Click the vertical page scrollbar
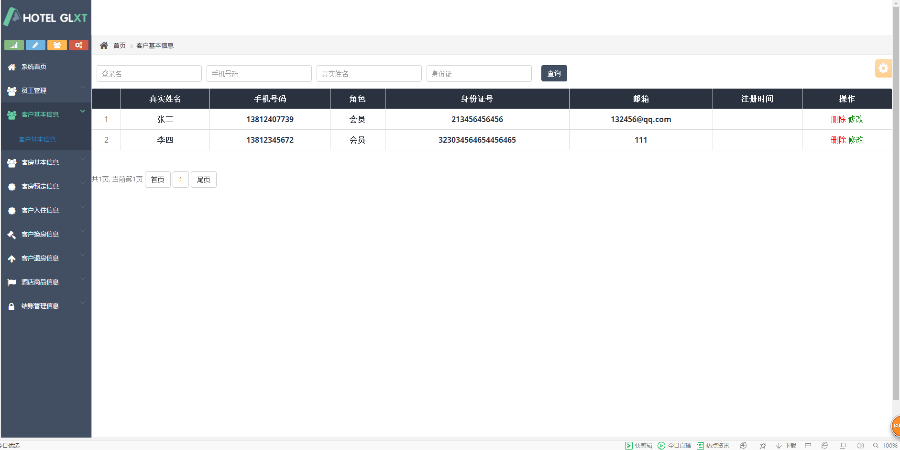 pyautogui.click(x=896, y=201)
